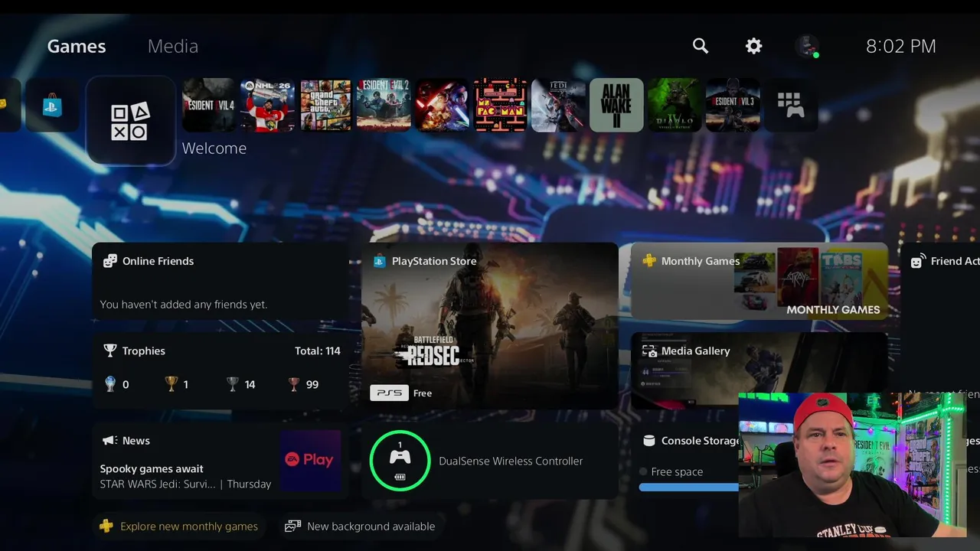This screenshot has height=551, width=980.
Task: Open the Online Friends card
Action: point(220,282)
